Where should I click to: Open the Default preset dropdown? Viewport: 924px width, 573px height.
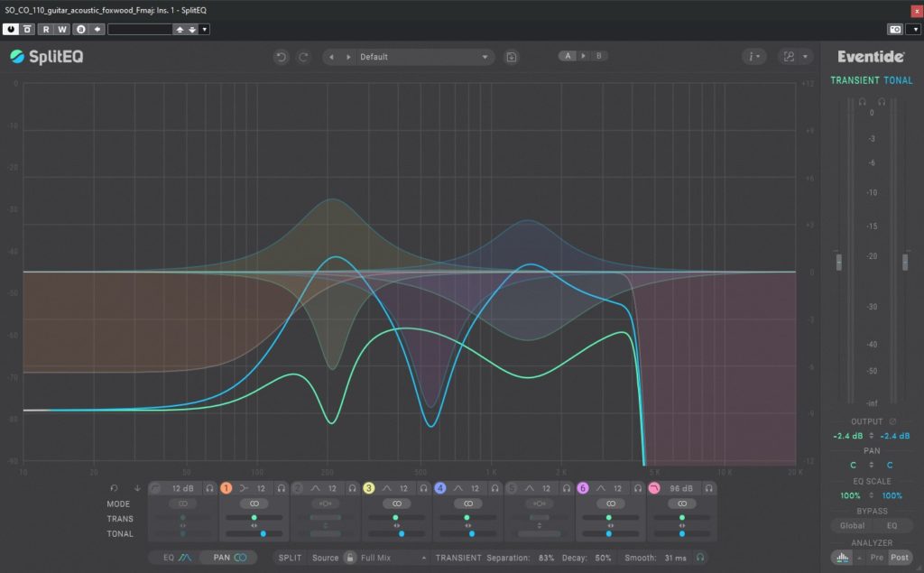pyautogui.click(x=425, y=57)
